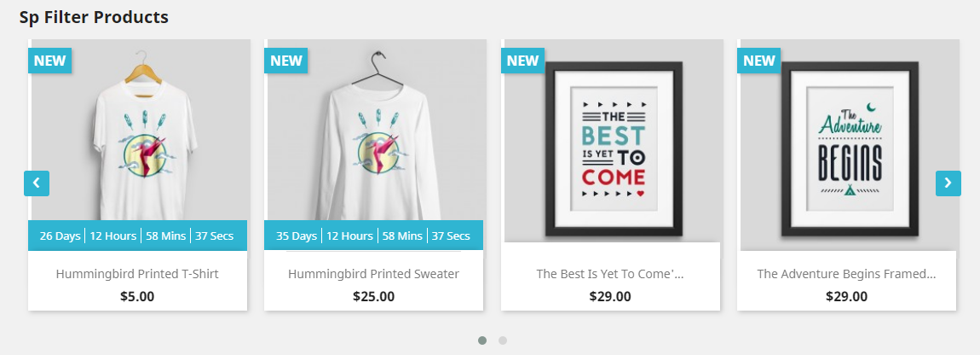Click NEW badge on Best Is Yet poster
The image size is (980, 355).
point(522,61)
